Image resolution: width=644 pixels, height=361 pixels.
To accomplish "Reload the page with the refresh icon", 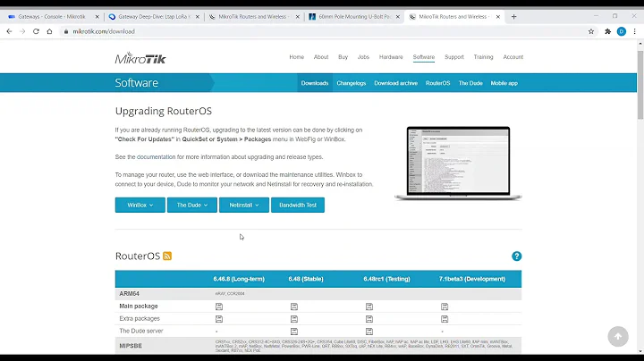I will (x=36, y=31).
